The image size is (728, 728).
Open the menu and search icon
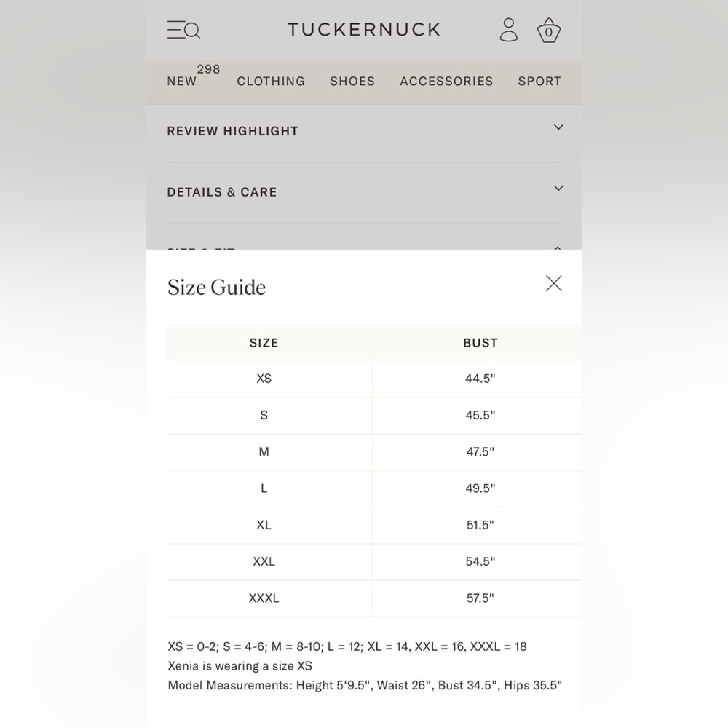coord(183,30)
